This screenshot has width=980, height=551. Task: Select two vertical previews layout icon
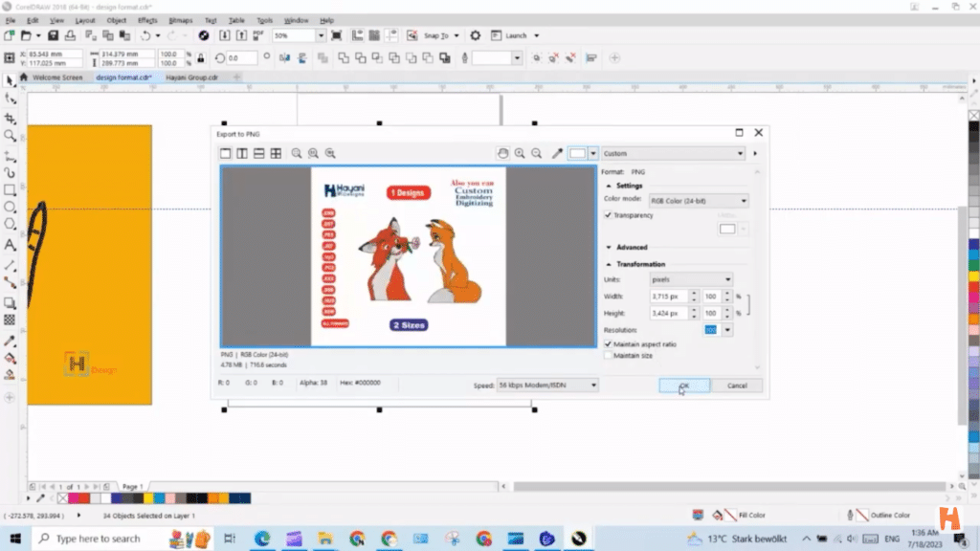(x=242, y=153)
